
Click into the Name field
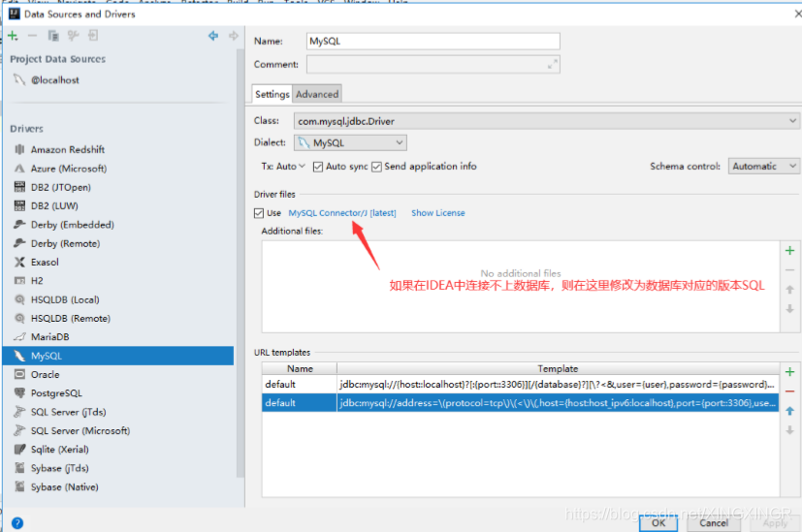click(433, 42)
